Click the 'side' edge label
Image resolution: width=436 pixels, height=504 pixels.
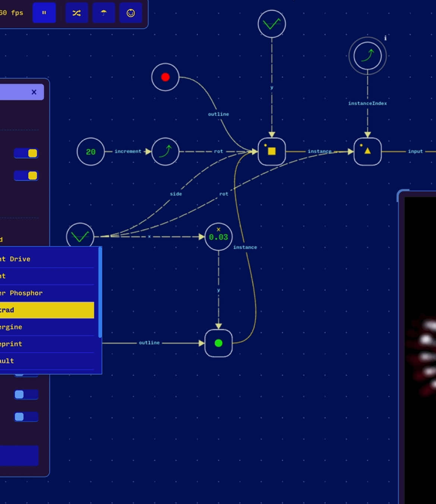[176, 194]
